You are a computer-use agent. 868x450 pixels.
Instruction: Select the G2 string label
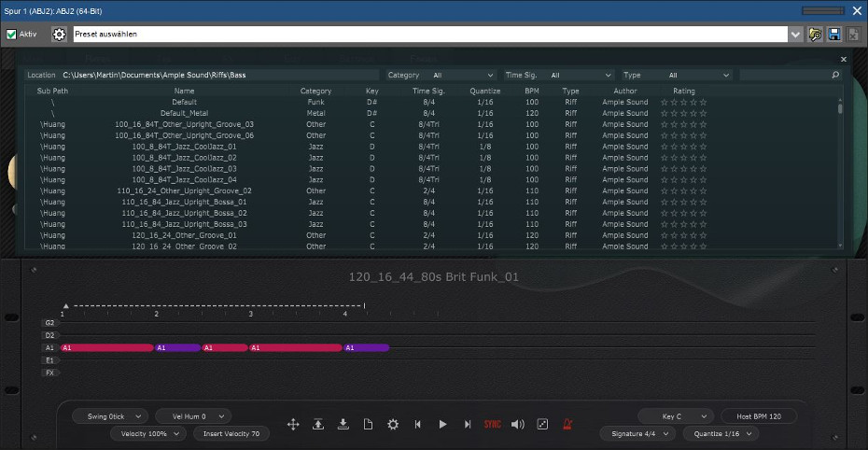pyautogui.click(x=49, y=323)
